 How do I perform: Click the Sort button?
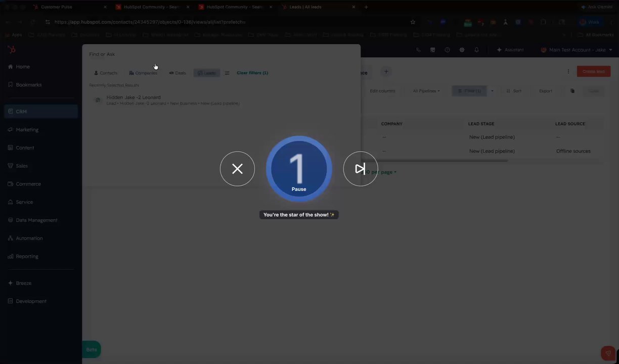pyautogui.click(x=514, y=91)
